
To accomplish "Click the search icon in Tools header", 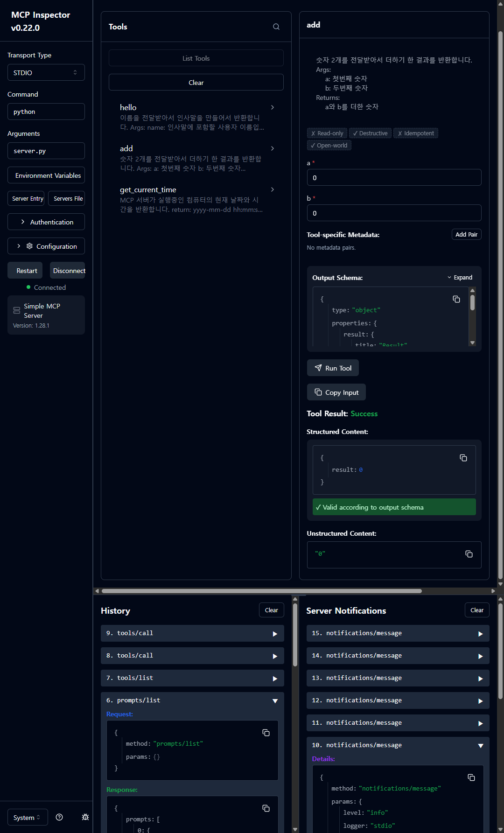I will click(x=276, y=27).
